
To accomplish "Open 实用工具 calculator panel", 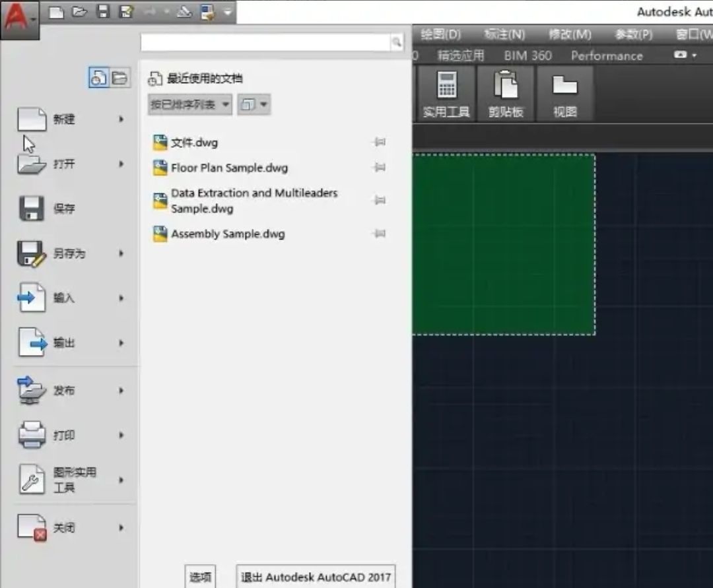I will (446, 94).
